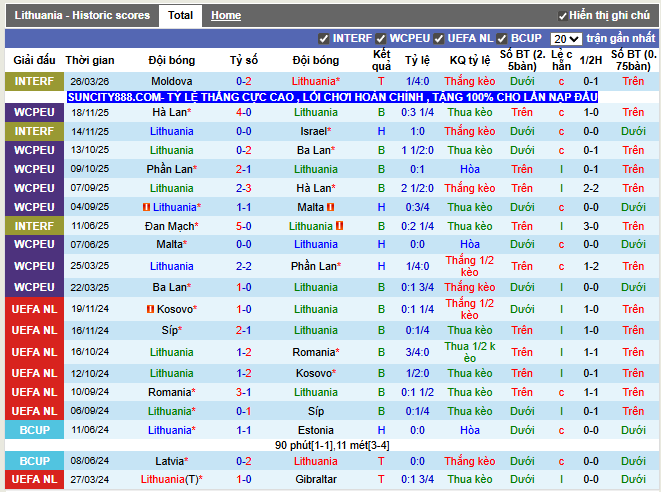Screen dimensions: 661x492
Task: Toggle the BCUP checkbox
Action: pos(502,39)
